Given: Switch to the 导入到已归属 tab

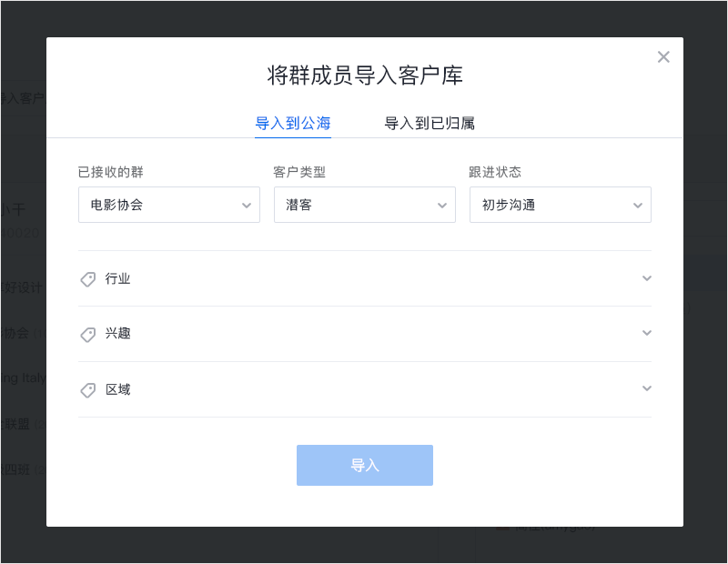Looking at the screenshot, I should (430, 124).
